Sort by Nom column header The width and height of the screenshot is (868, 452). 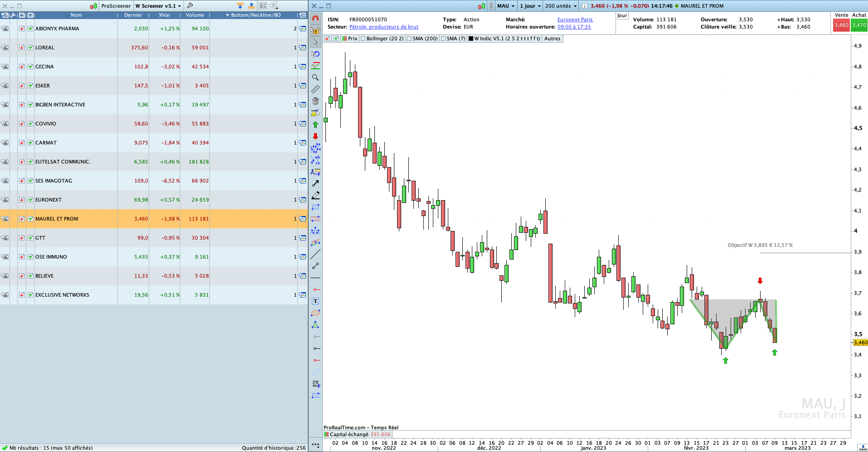click(76, 15)
